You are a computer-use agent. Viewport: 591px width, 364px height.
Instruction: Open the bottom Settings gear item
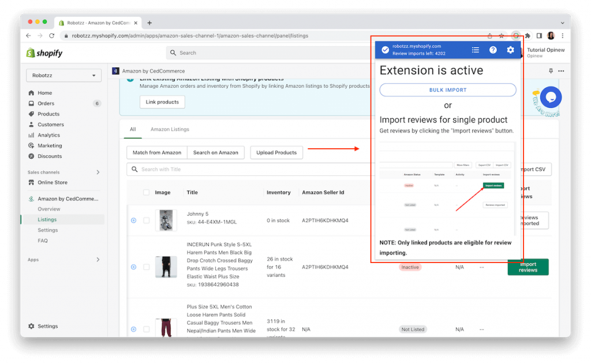pos(43,327)
